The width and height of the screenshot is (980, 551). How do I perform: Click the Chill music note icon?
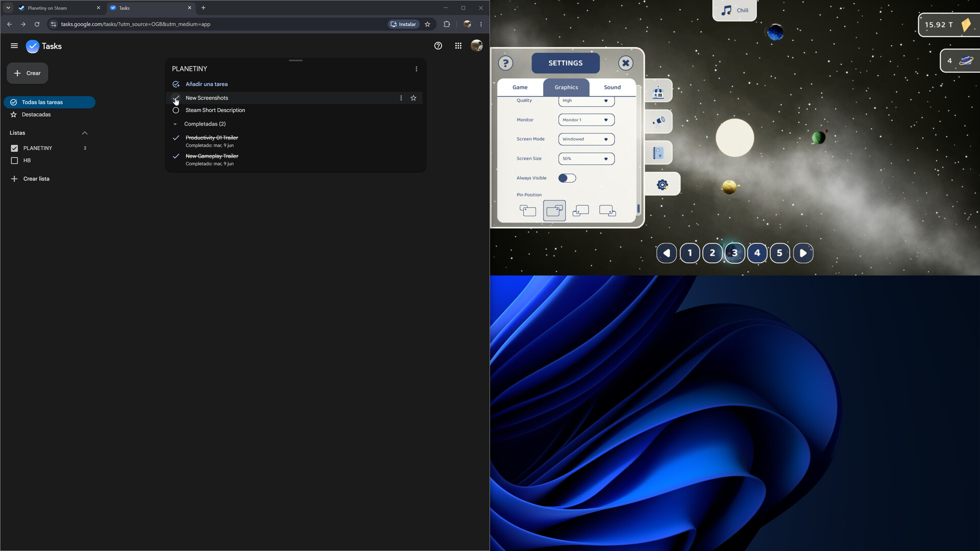coord(726,10)
